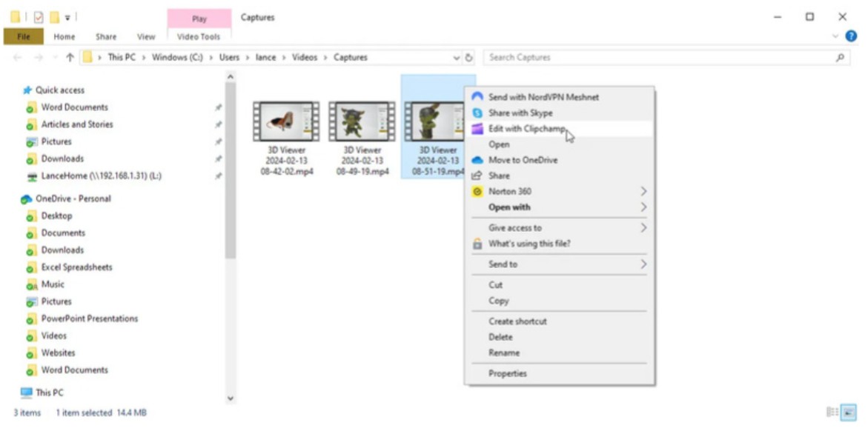Click the refresh button in address bar
This screenshot has width=868, height=431.
pyautogui.click(x=469, y=58)
